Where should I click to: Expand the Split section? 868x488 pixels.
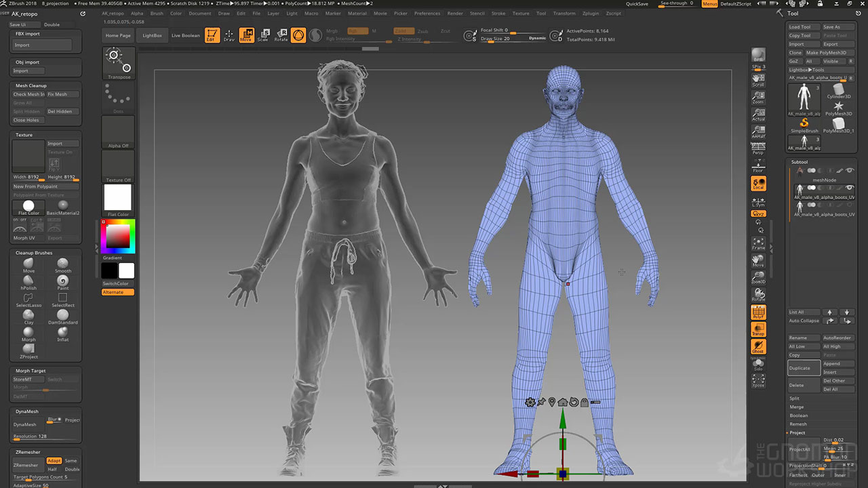(795, 399)
